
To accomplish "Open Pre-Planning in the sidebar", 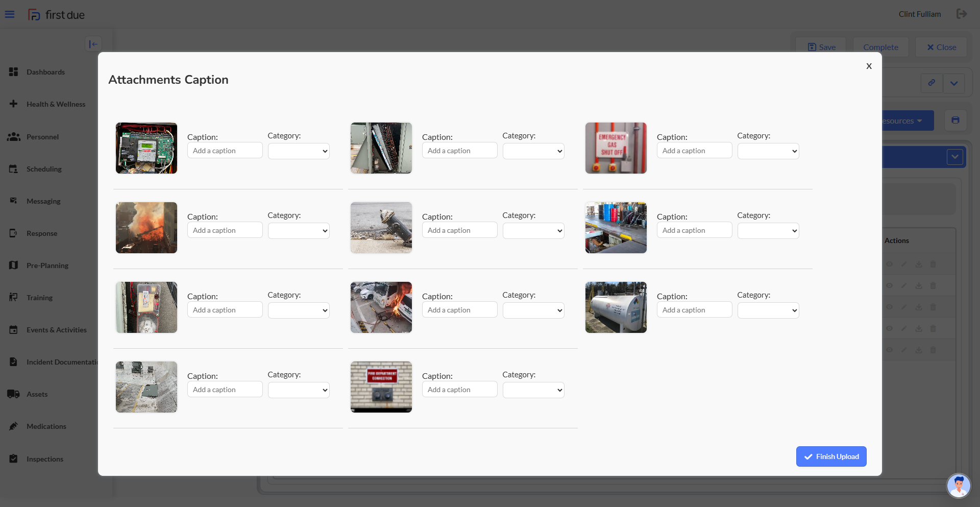I will (47, 265).
